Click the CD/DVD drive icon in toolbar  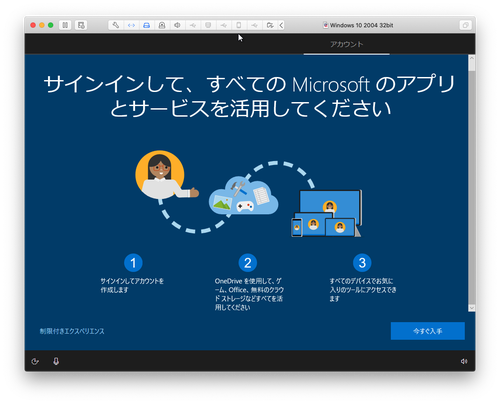point(162,25)
